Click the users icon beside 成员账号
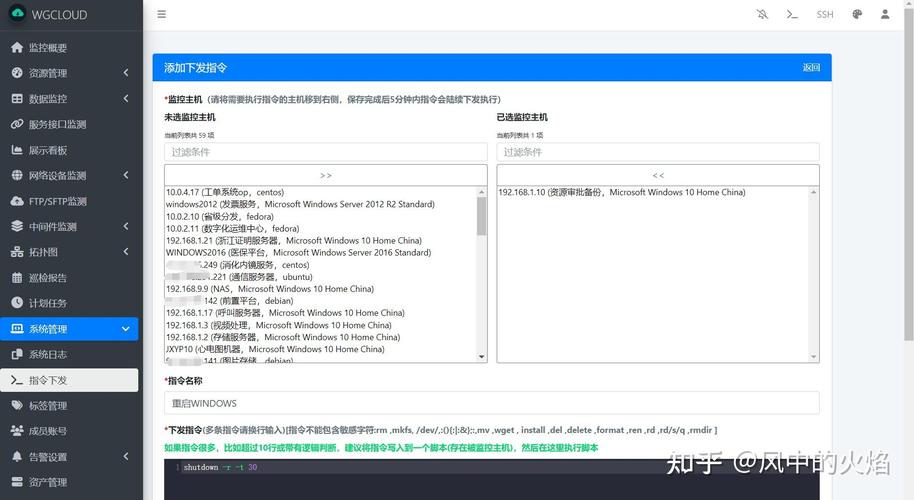The width and height of the screenshot is (914, 500). 17,431
